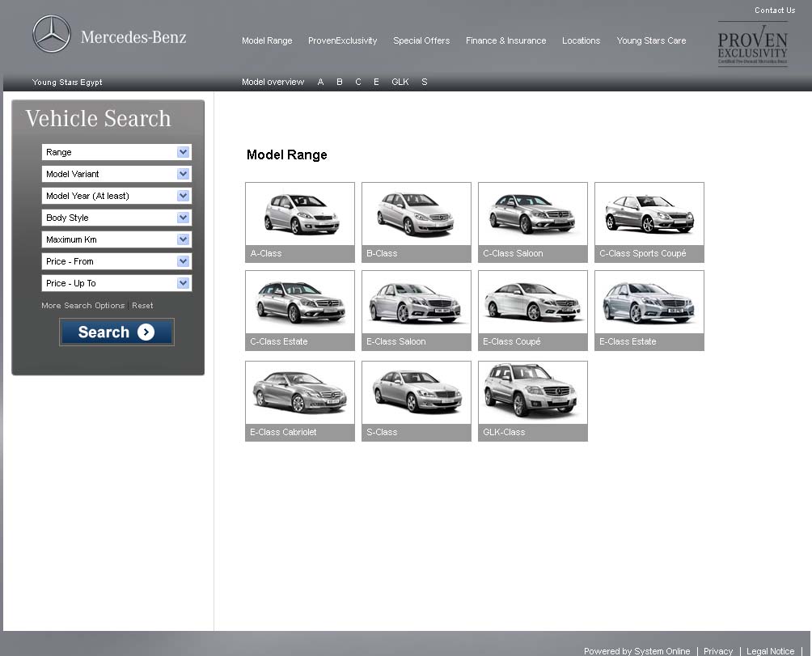The height and width of the screenshot is (656, 812).
Task: Choose the E submenu link
Action: click(x=376, y=82)
